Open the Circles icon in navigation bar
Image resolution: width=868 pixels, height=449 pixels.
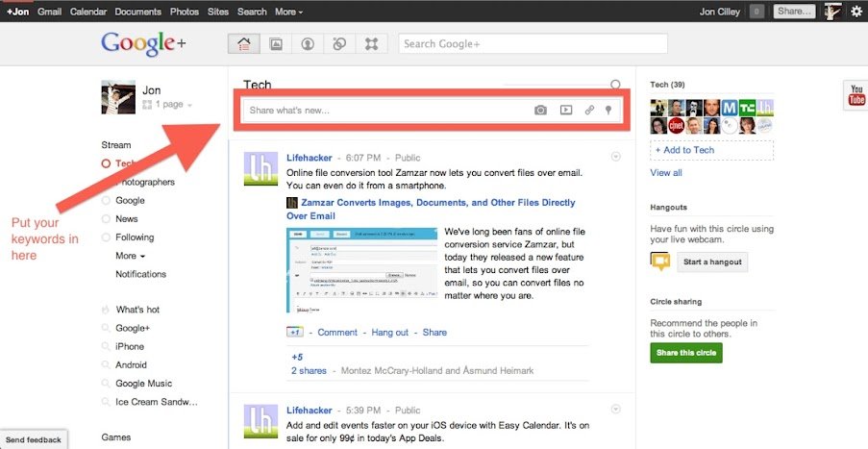click(x=339, y=43)
